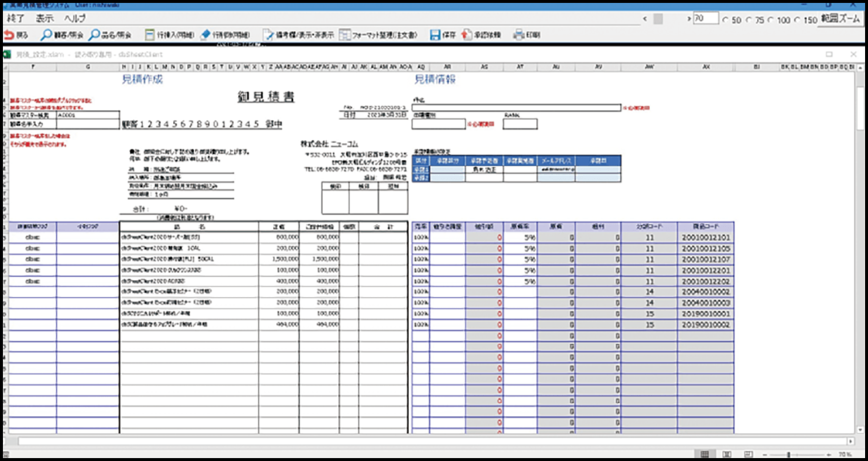Screen dimensions: 868x461
Task: Open customer lookup magnifier icon
Action: point(46,35)
